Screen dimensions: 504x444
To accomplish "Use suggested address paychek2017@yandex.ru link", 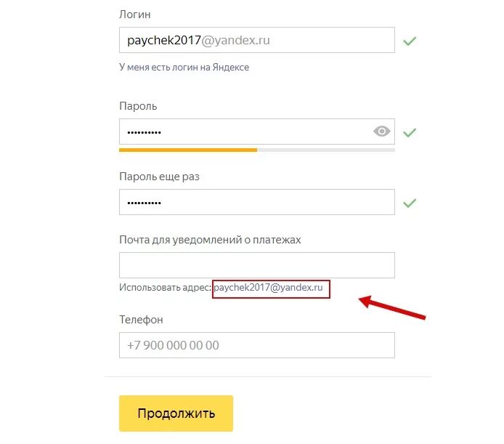I will (x=268, y=287).
